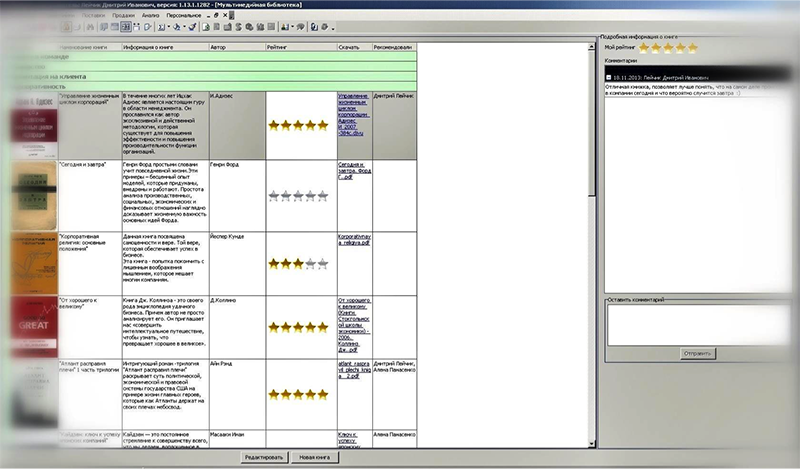The width and height of the screenshot is (800, 469).
Task: Click the binoculars search icon in the toolbar
Action: click(90, 27)
